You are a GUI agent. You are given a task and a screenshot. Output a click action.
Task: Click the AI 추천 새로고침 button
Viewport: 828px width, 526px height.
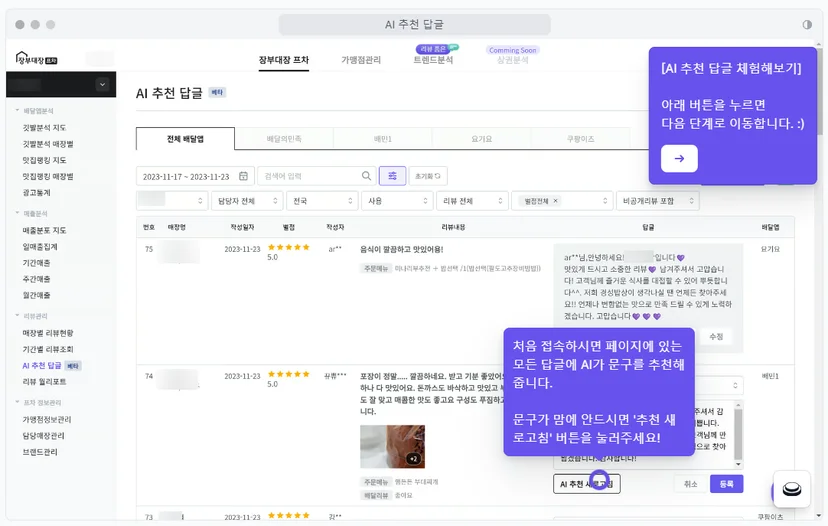587,484
